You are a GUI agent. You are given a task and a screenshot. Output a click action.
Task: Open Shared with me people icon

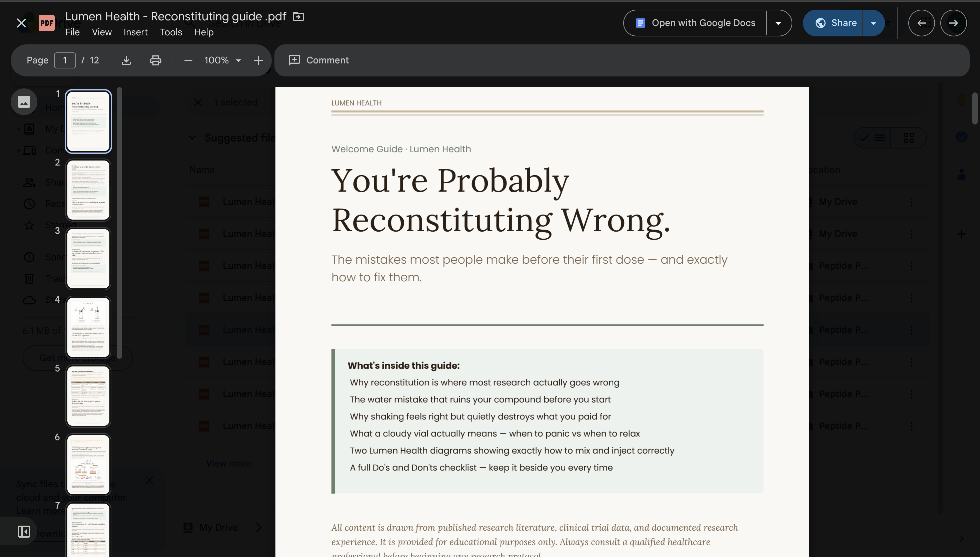pyautogui.click(x=29, y=183)
